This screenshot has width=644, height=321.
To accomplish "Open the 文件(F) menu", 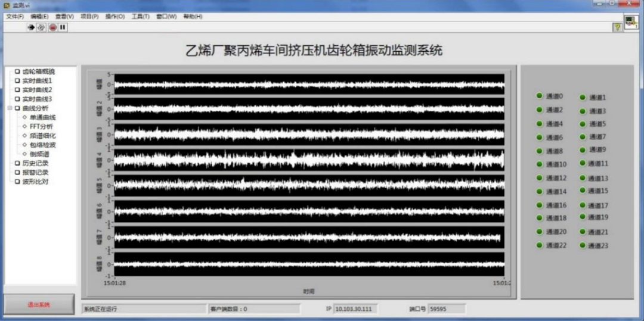I will 14,16.
